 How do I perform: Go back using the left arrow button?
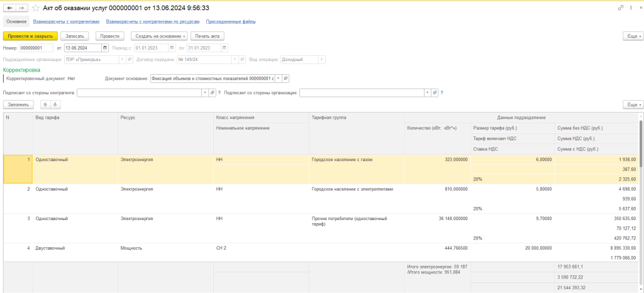9,8
